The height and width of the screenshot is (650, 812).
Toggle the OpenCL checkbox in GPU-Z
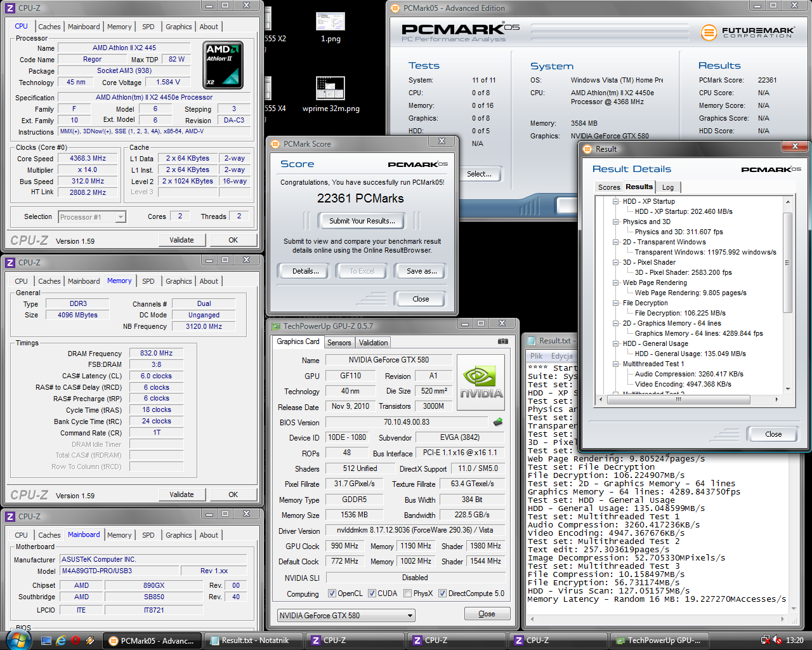pyautogui.click(x=332, y=594)
